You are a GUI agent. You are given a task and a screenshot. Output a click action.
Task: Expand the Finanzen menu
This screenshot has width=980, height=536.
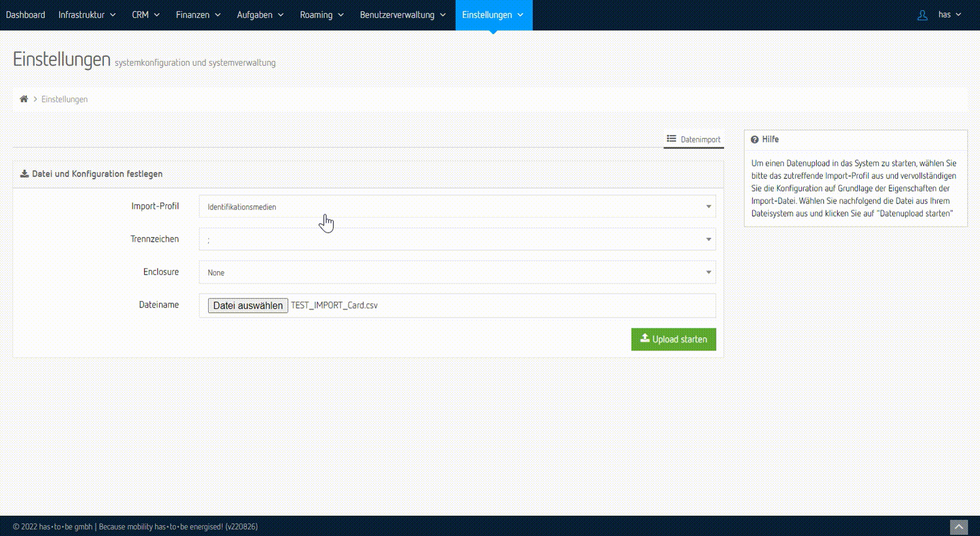click(199, 15)
